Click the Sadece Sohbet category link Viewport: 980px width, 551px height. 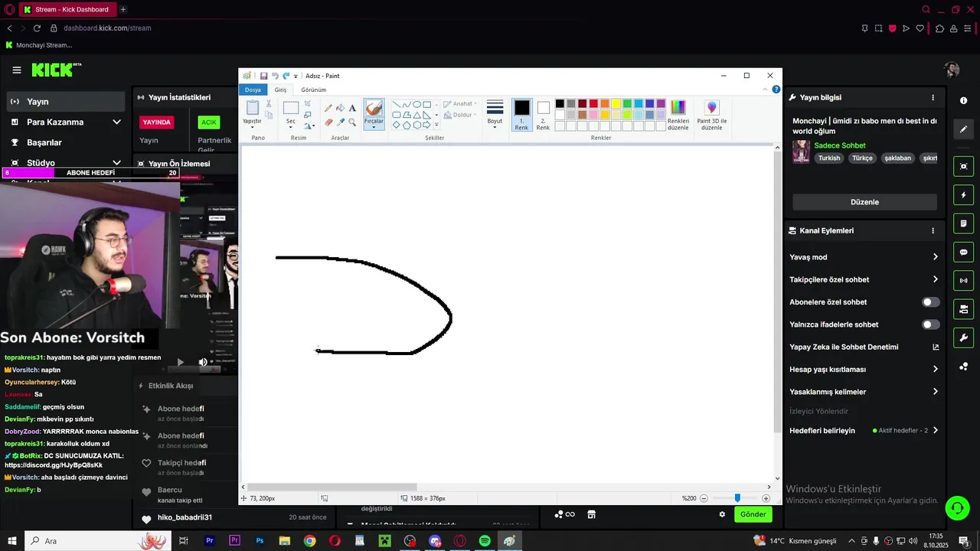840,145
